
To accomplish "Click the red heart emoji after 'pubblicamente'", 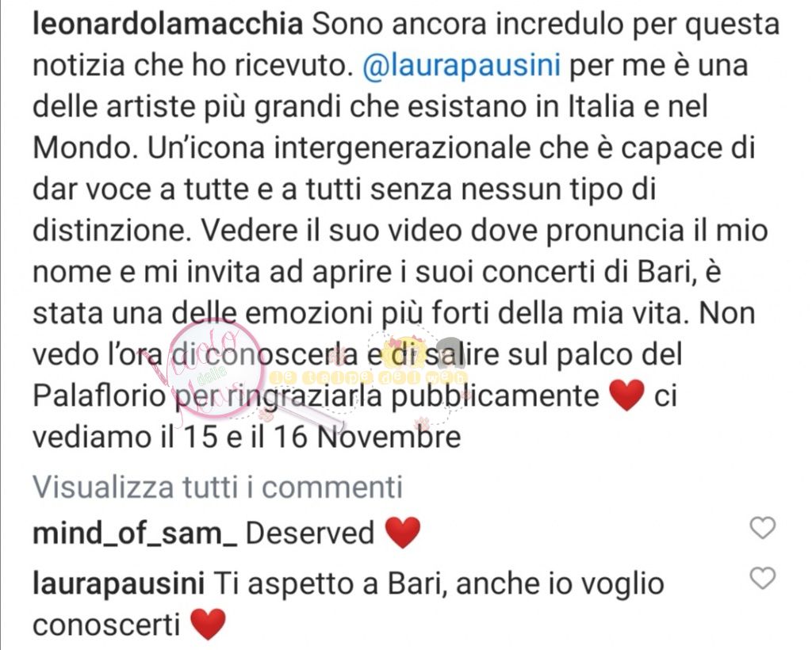I will pos(626,396).
